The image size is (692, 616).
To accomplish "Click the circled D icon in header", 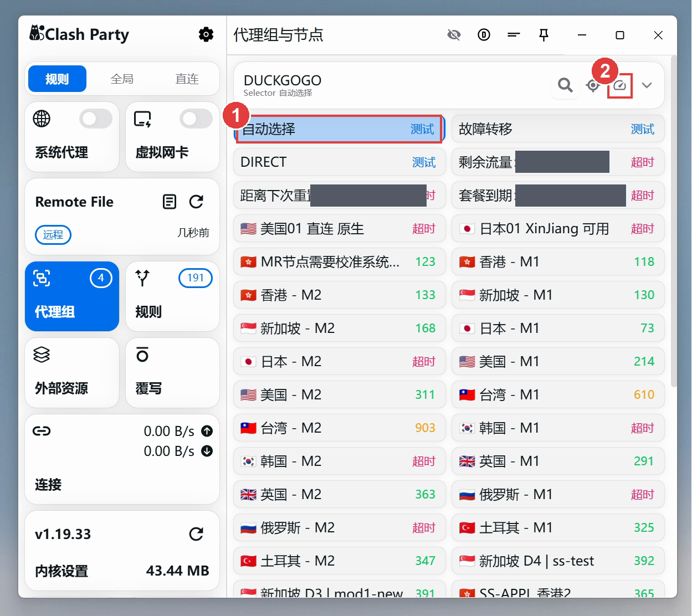I will tap(484, 35).
